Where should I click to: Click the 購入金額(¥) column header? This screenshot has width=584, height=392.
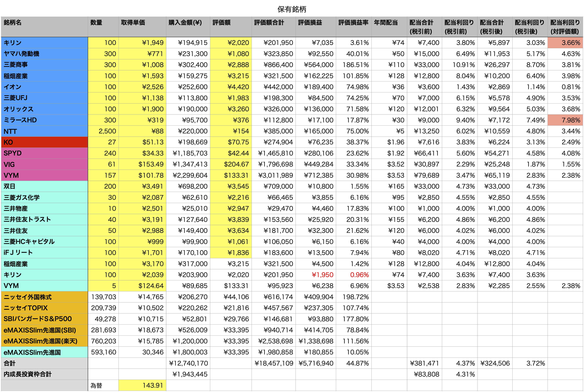(188, 27)
